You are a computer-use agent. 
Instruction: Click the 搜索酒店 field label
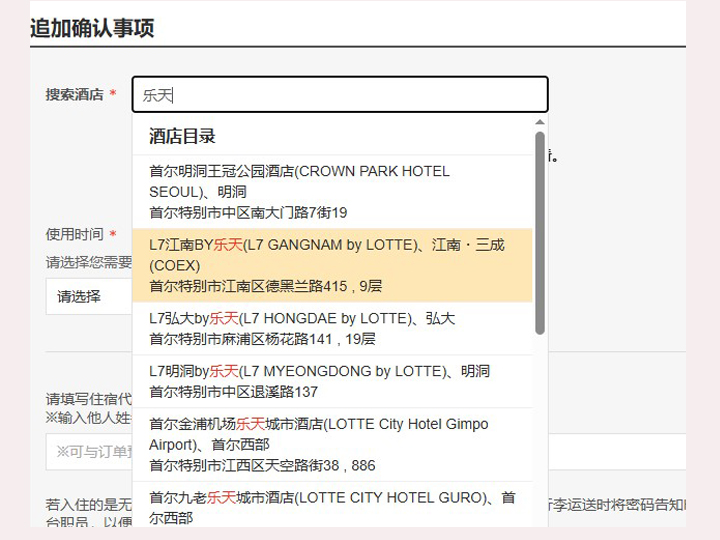74,94
